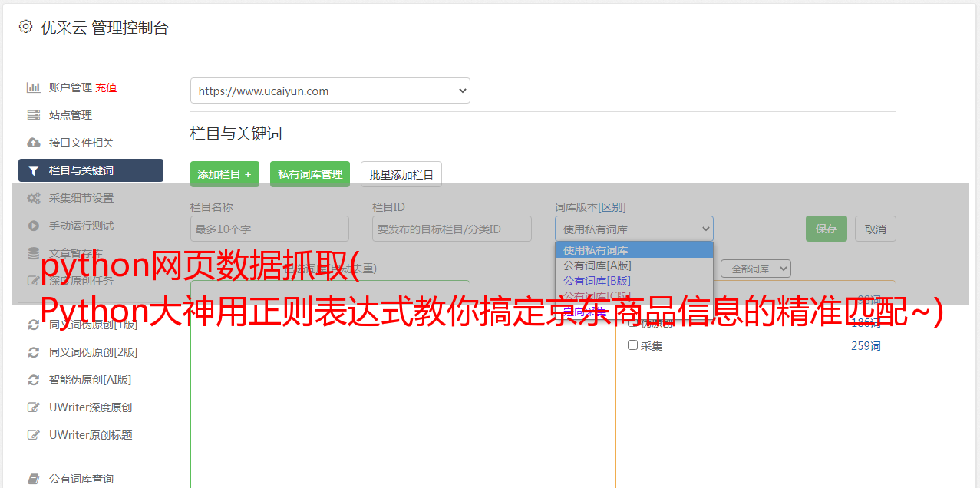Choose 公有词库[B版] from the list

pyautogui.click(x=634, y=281)
